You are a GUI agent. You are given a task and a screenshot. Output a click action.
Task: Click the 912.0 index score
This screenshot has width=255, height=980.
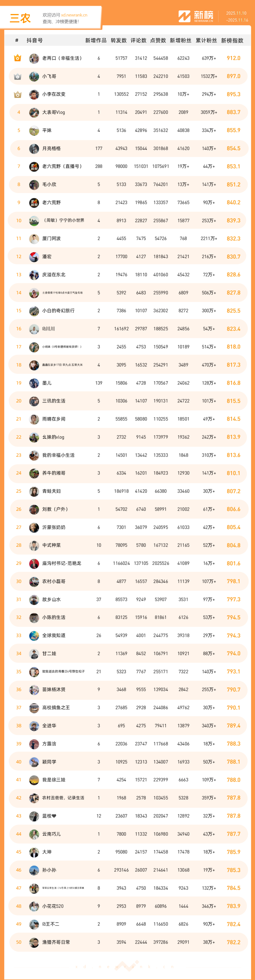[x=233, y=58]
